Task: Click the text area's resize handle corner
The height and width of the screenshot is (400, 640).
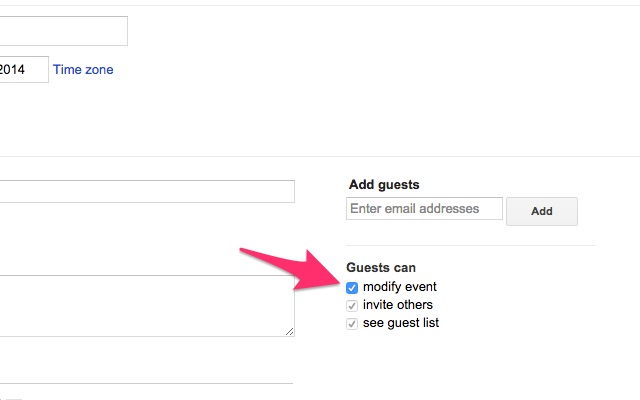Action: 289,331
